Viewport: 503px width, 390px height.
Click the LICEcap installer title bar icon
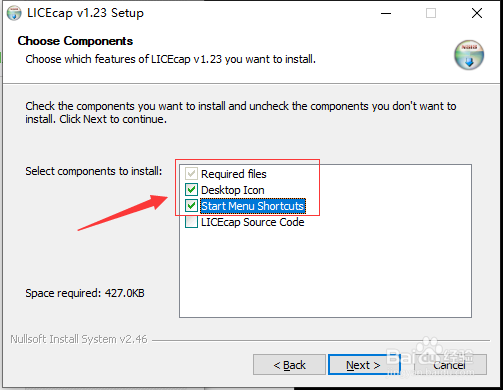(14, 13)
